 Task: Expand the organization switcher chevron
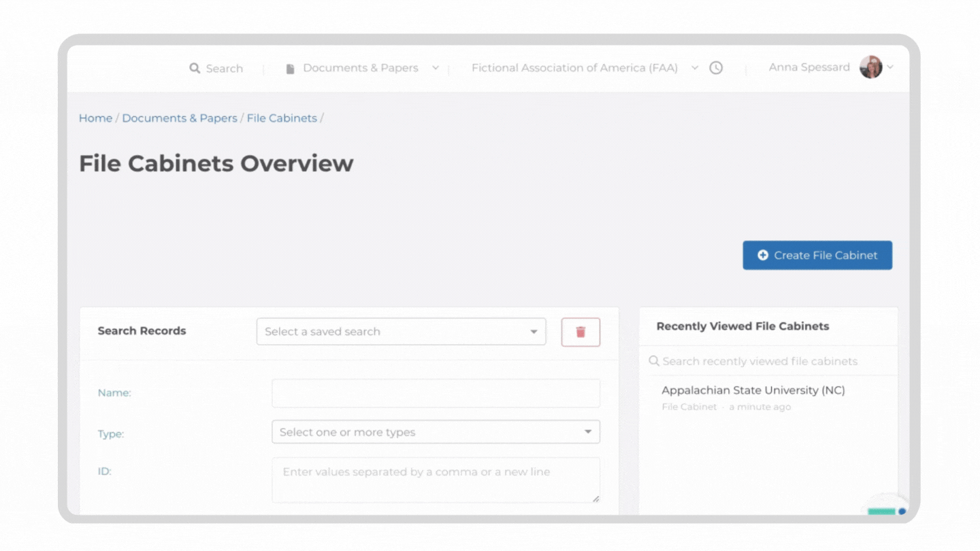[x=695, y=68]
